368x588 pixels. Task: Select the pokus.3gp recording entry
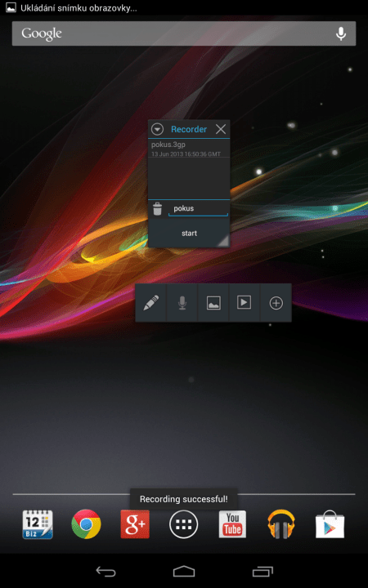click(x=189, y=149)
